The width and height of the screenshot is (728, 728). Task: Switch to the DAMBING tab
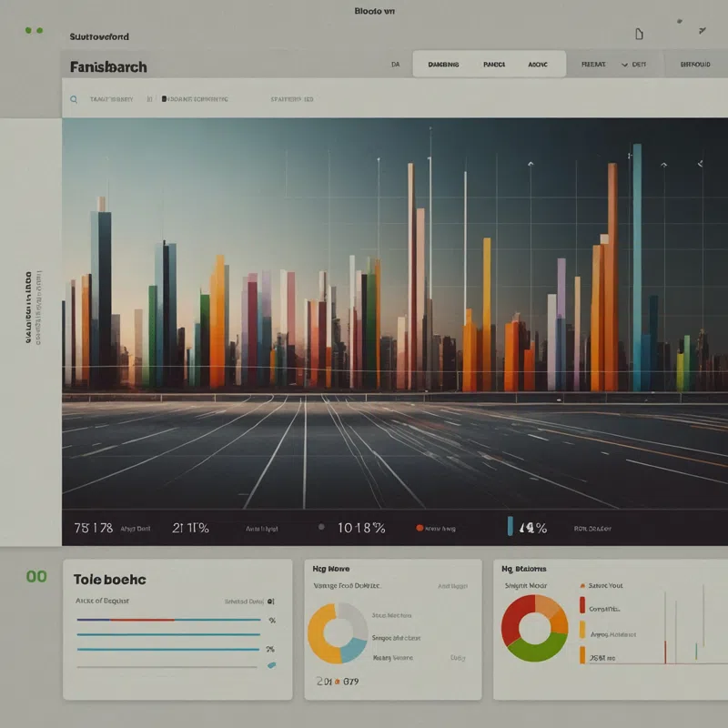click(x=443, y=65)
